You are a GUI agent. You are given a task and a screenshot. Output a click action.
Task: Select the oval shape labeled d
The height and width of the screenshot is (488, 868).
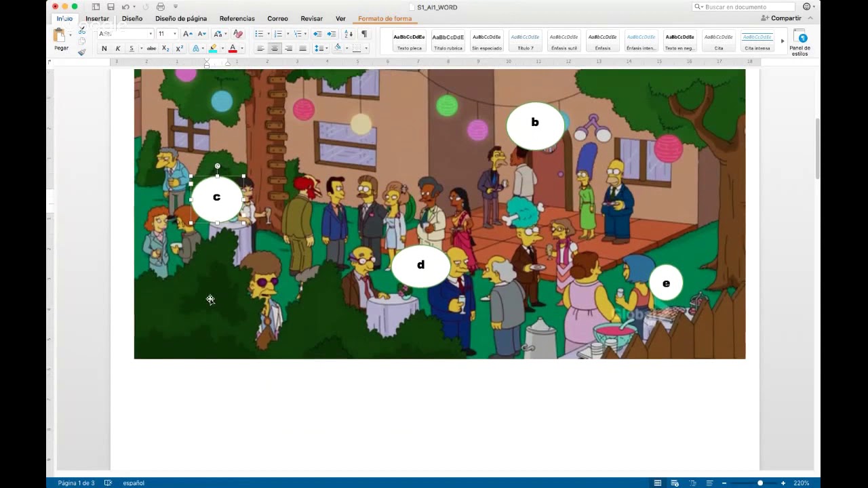[x=420, y=266]
